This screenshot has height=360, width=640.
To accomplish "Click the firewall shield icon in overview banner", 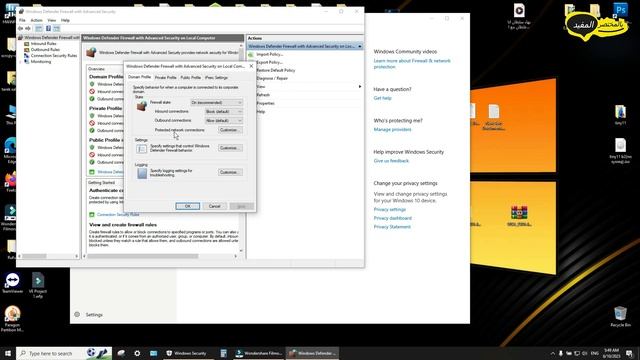I will point(91,52).
